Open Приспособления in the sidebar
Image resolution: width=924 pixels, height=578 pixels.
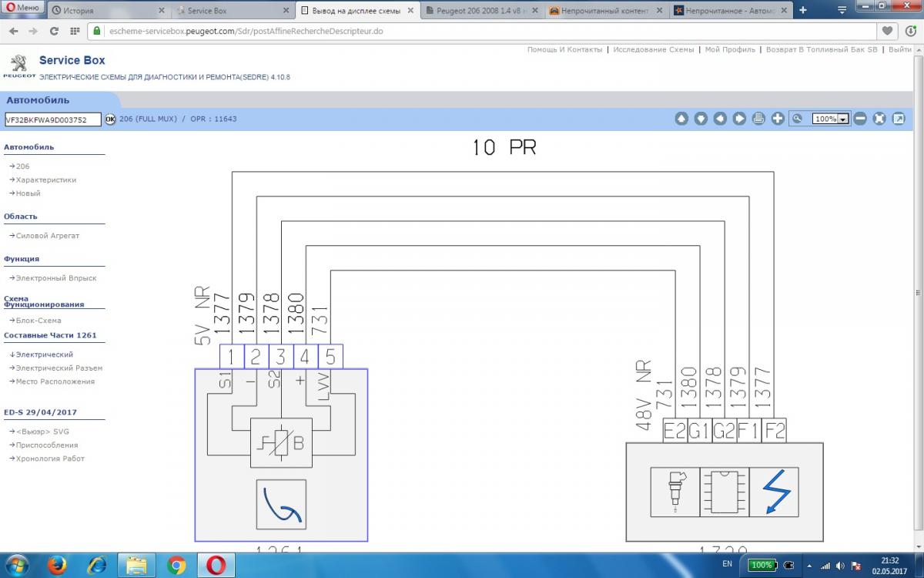coord(47,445)
